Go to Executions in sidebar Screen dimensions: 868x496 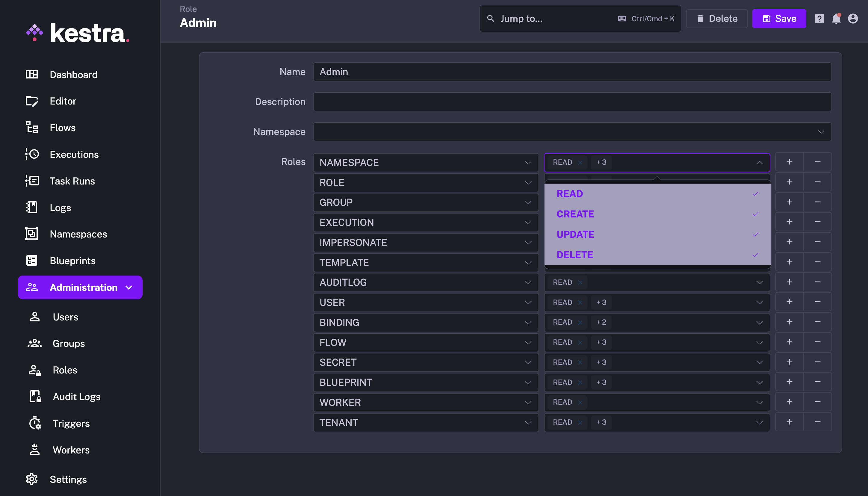pos(74,154)
